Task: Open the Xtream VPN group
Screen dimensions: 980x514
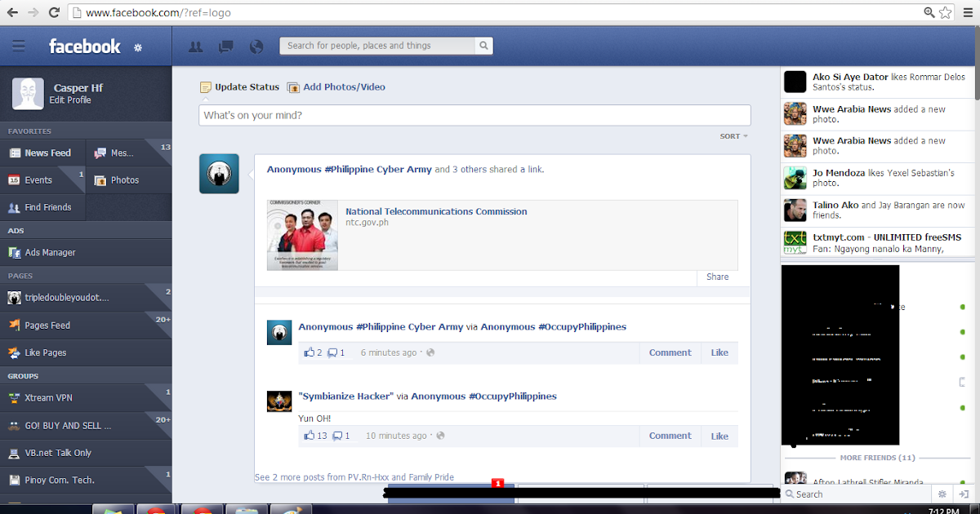Action: tap(86, 398)
